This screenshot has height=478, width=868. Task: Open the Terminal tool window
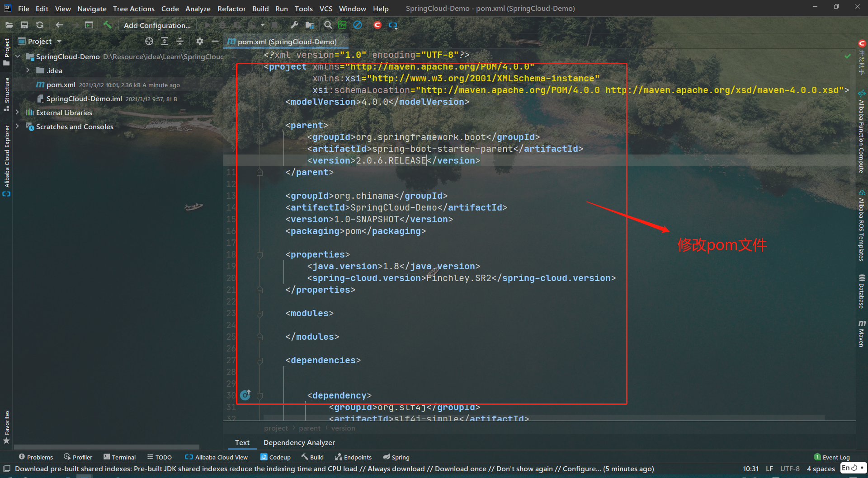click(x=119, y=457)
